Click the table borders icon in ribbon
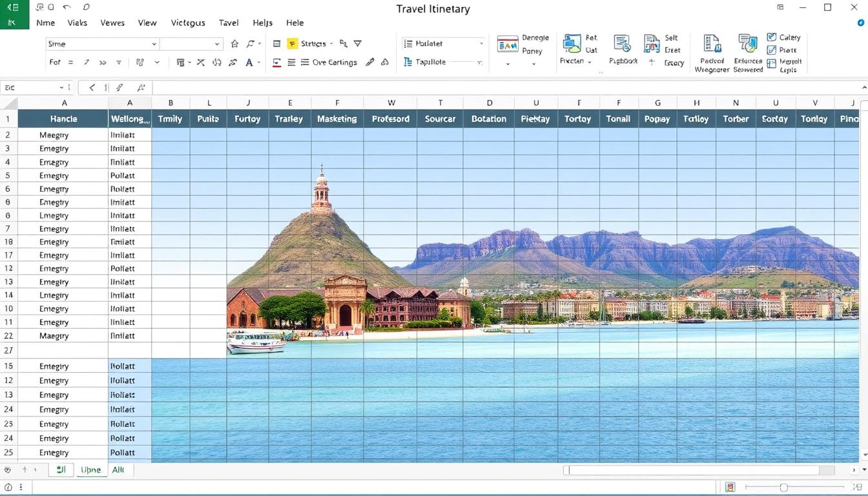The image size is (868, 496). pyautogui.click(x=180, y=63)
